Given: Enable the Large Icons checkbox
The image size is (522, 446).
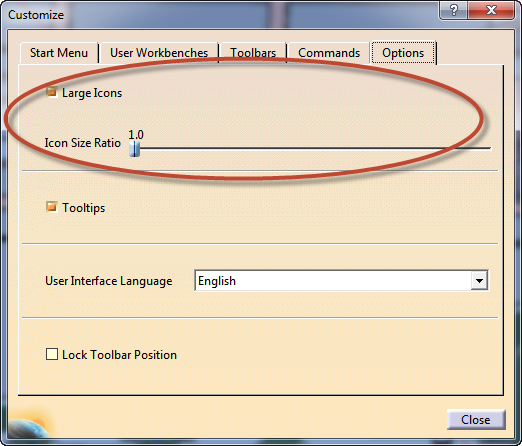Looking at the screenshot, I should click(x=52, y=92).
